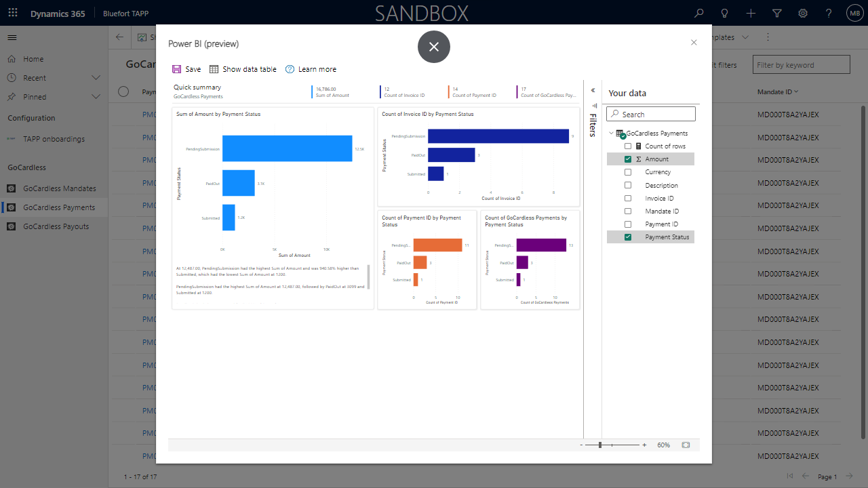Viewport: 868px width, 488px height.
Task: Click the plus quick create icon
Action: 751,13
